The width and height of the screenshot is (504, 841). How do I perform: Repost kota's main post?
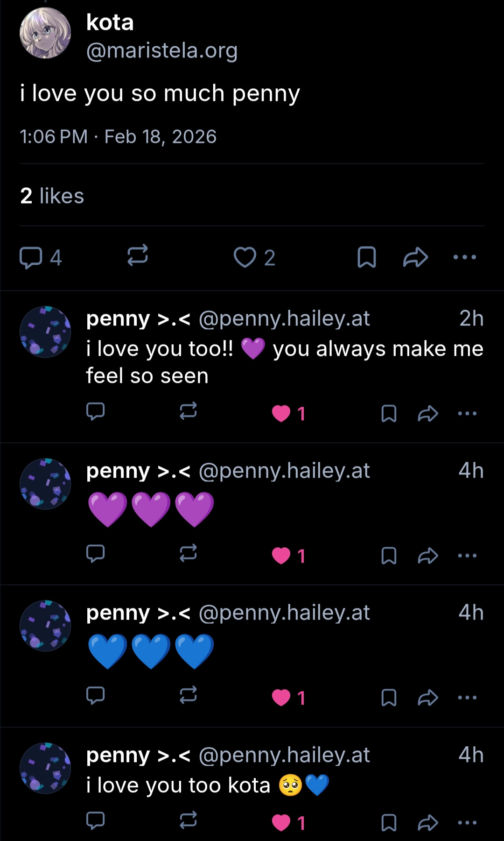(x=138, y=256)
